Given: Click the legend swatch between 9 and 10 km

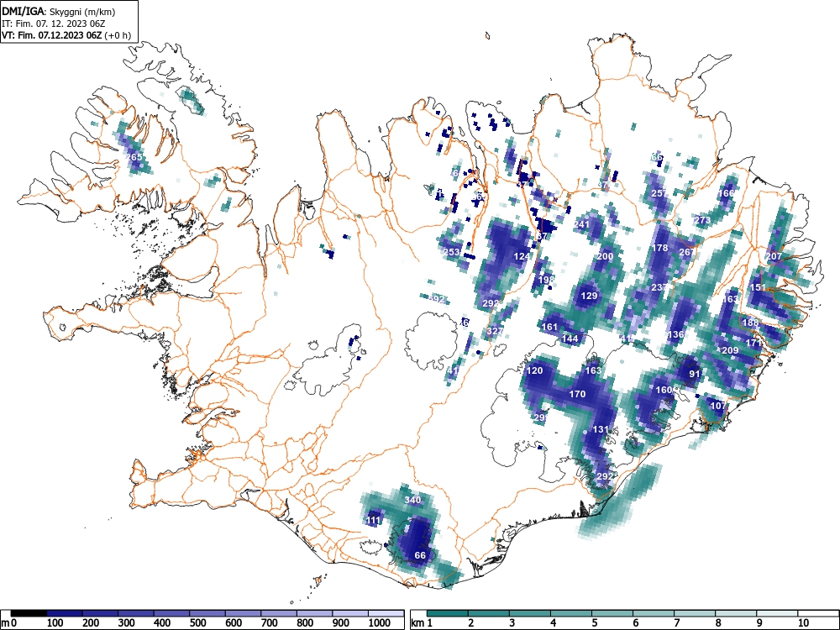Looking at the screenshot, I should 777,613.
